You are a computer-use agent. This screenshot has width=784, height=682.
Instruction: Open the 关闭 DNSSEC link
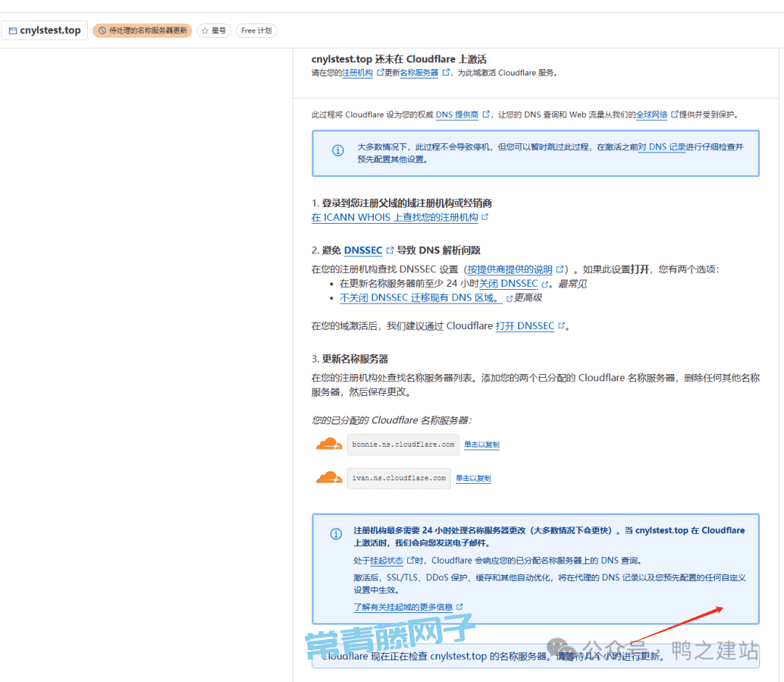click(508, 284)
